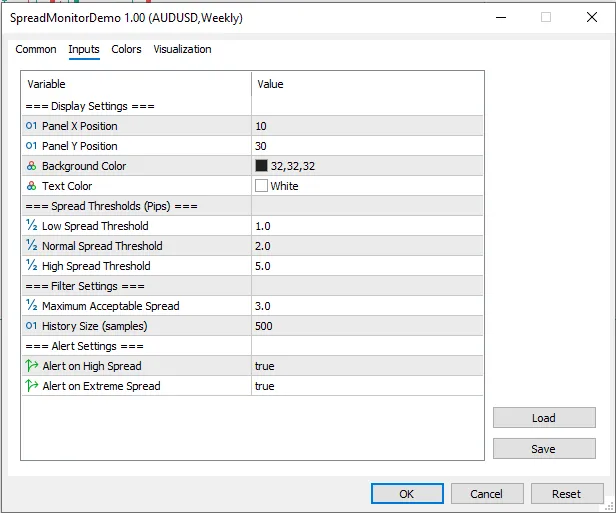Open the Text Color White value dropdown
The image size is (616, 513).
point(366,186)
